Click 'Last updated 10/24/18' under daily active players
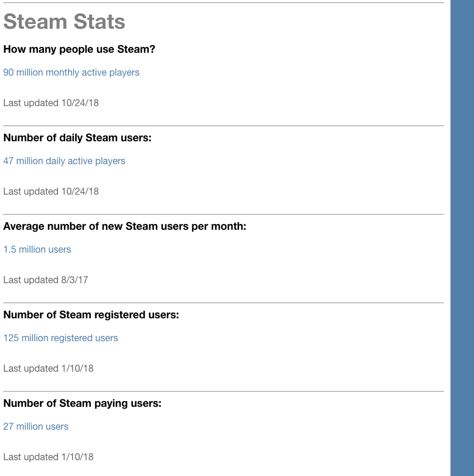Viewport: 474px width, 476px height. [x=51, y=192]
